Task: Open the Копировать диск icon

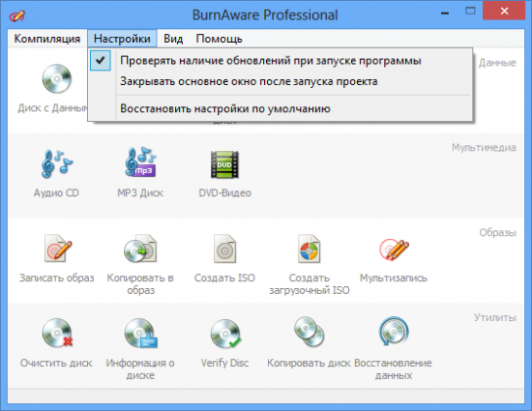Action: (x=309, y=332)
